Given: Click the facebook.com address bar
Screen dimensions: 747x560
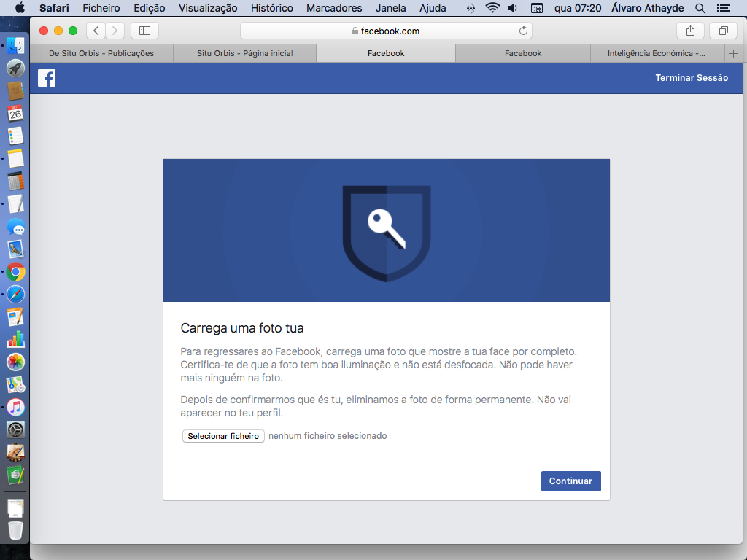Looking at the screenshot, I should [x=386, y=31].
